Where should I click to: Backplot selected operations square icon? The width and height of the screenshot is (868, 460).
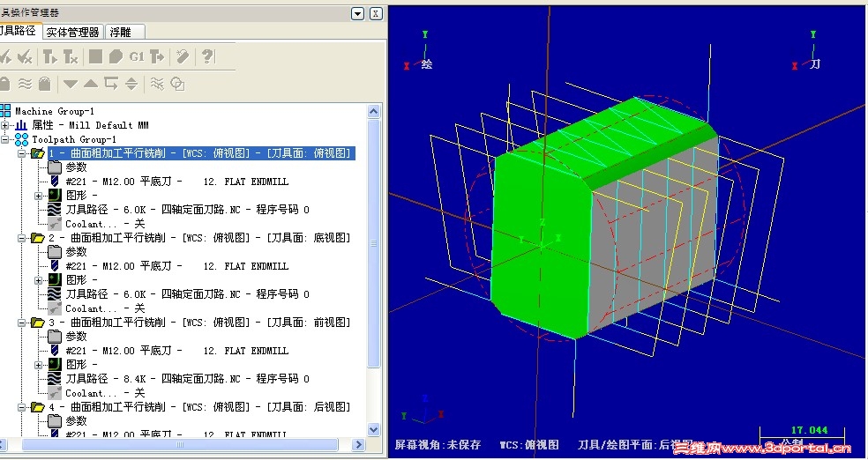pyautogui.click(x=96, y=56)
